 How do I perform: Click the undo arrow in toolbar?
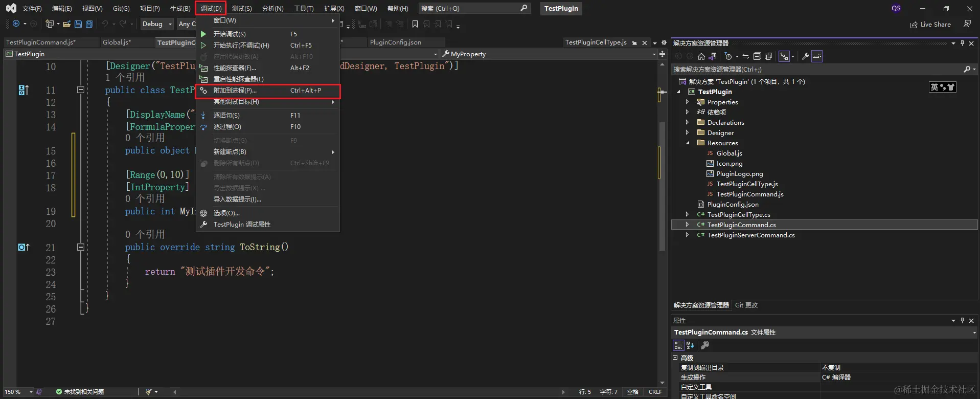(x=105, y=24)
